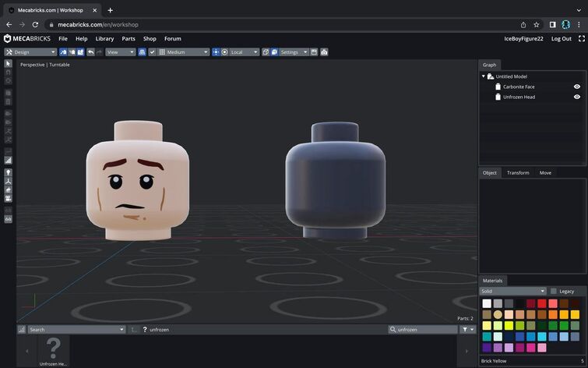This screenshot has height=368, width=588.
Task: Switch to the Move tab
Action: [x=545, y=173]
